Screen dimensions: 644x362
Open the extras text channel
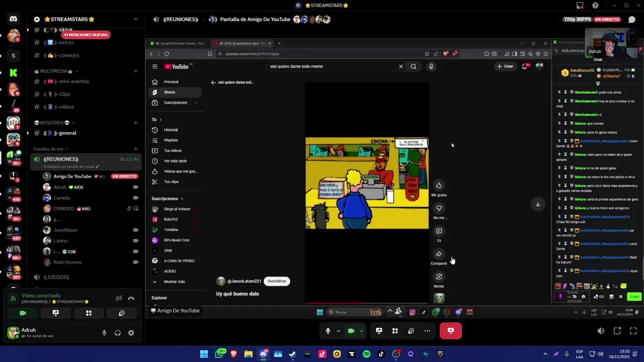point(86,42)
